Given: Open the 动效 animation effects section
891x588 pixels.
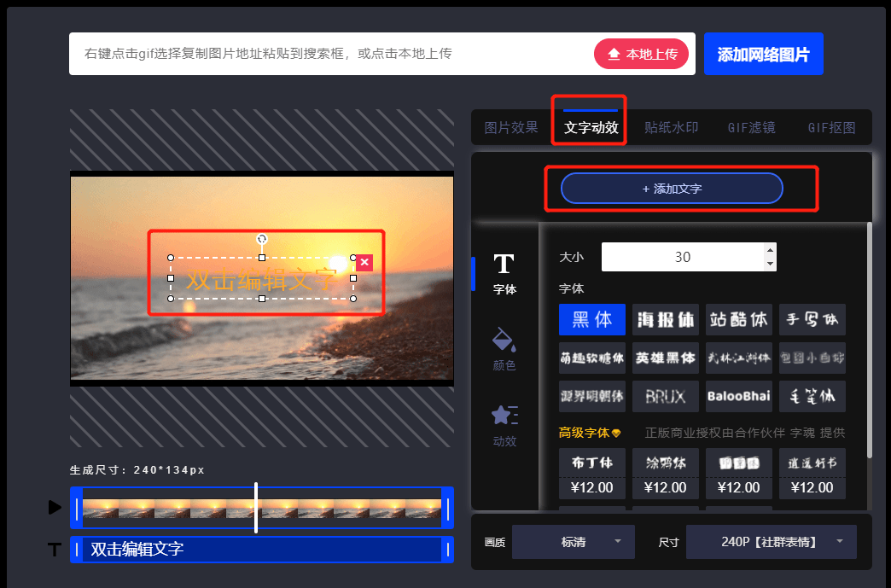Looking at the screenshot, I should click(x=504, y=425).
